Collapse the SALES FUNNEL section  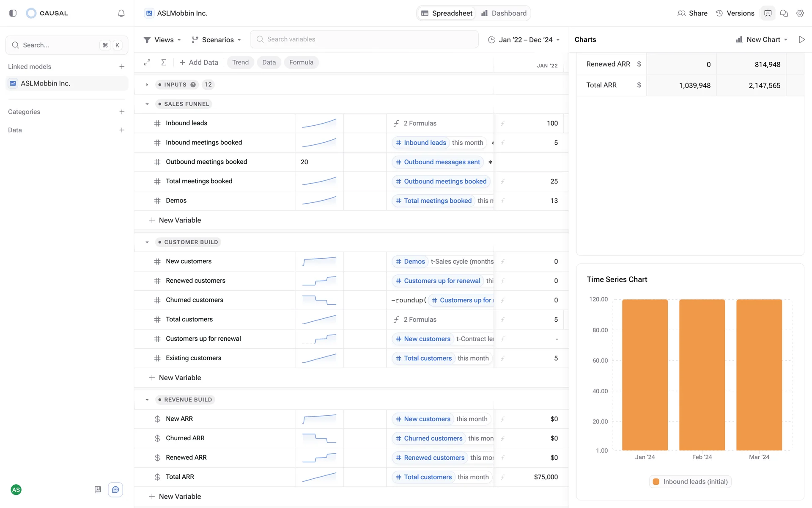(147, 104)
